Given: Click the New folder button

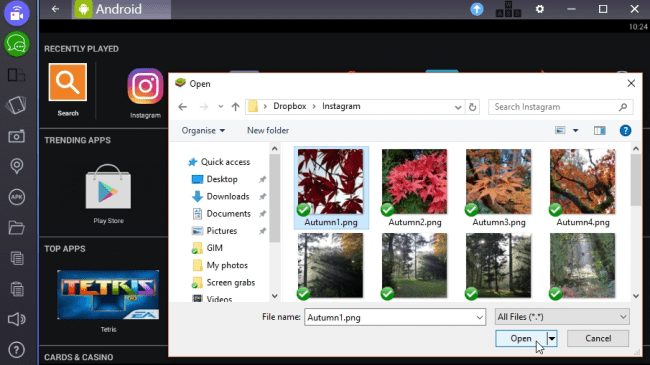Looking at the screenshot, I should pos(268,131).
